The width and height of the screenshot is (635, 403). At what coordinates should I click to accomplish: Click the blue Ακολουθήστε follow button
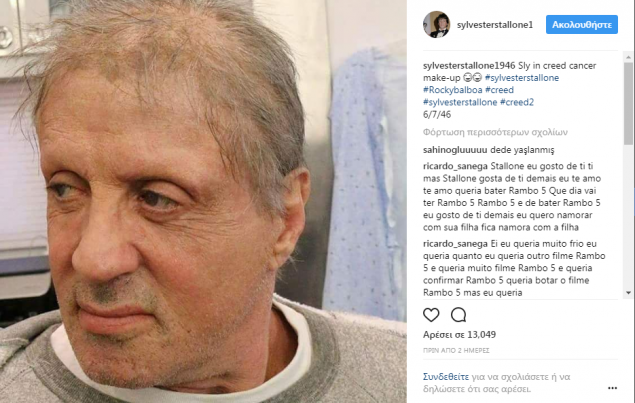[x=582, y=25]
